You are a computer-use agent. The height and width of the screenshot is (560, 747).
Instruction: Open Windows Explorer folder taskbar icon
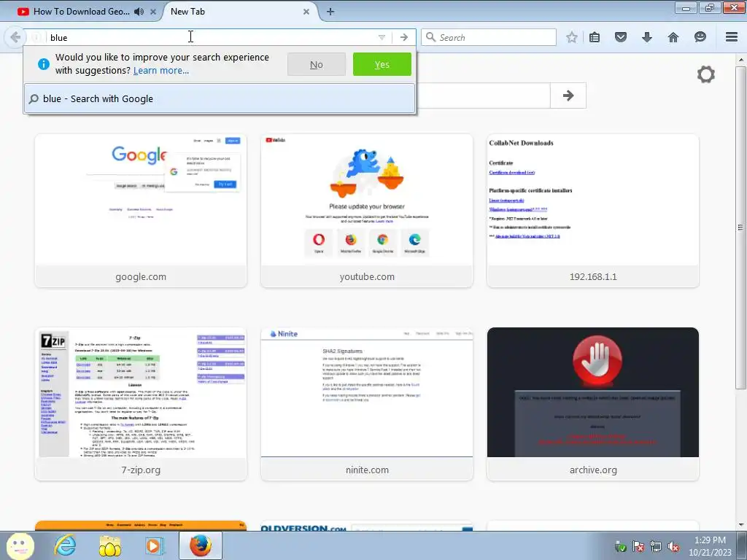click(109, 545)
